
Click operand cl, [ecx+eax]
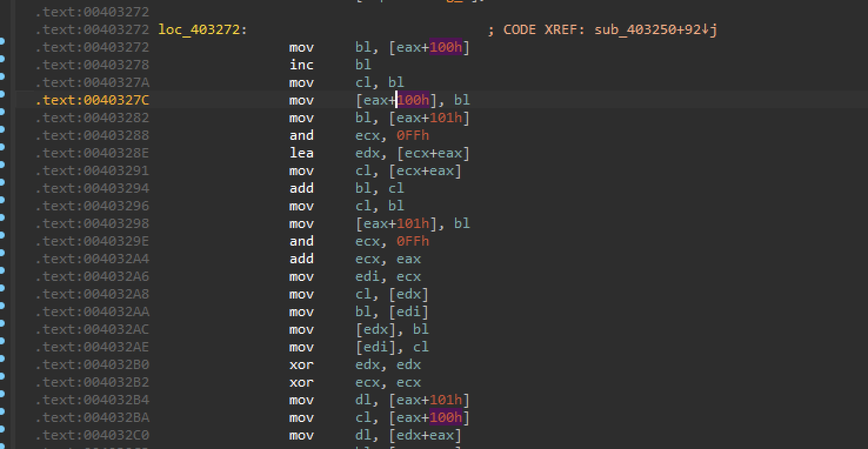coord(408,170)
